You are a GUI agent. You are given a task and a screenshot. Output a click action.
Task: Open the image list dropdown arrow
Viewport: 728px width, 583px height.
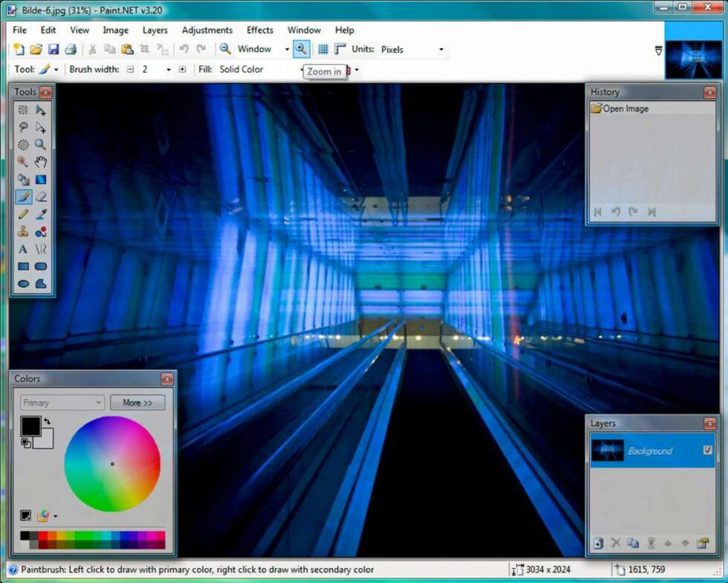click(658, 51)
